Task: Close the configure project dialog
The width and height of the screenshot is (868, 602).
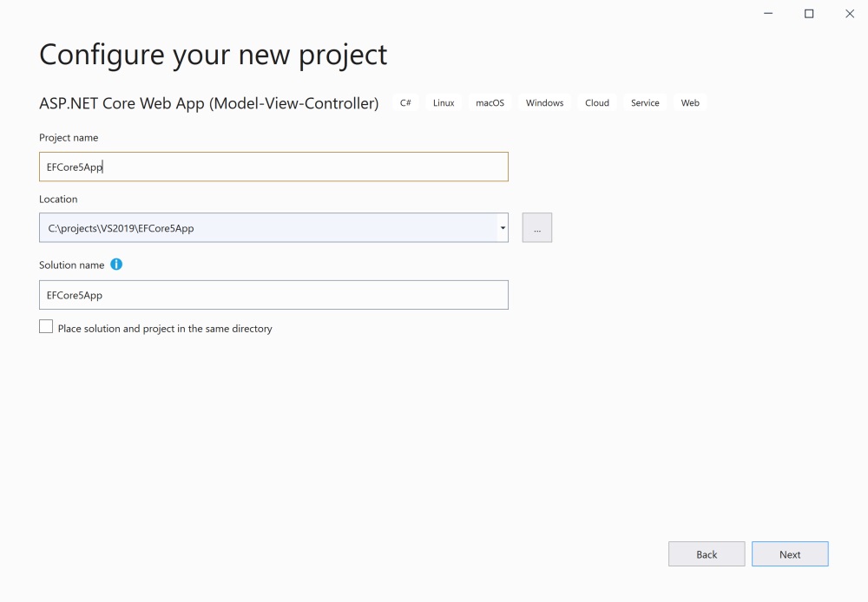Action: coord(850,13)
